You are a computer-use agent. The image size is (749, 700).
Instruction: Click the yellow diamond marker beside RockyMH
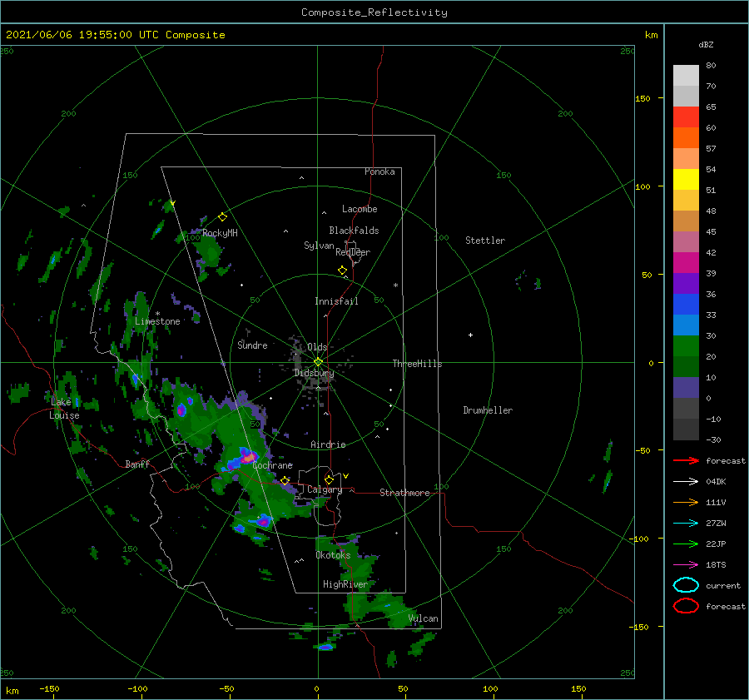222,217
